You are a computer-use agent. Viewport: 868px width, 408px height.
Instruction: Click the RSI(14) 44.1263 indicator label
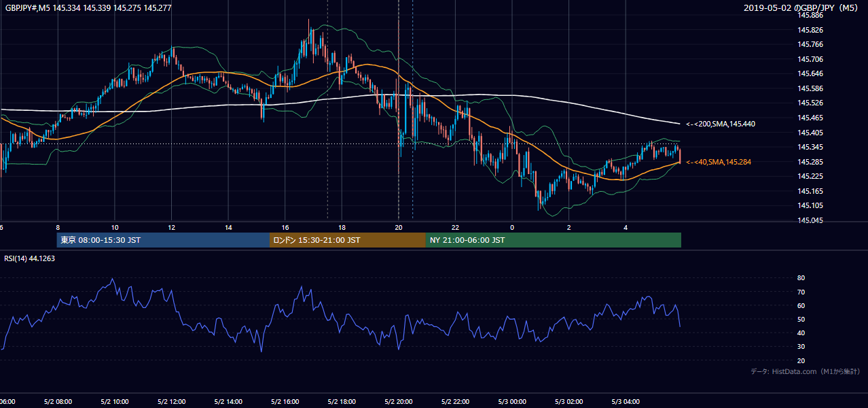[x=30, y=258]
